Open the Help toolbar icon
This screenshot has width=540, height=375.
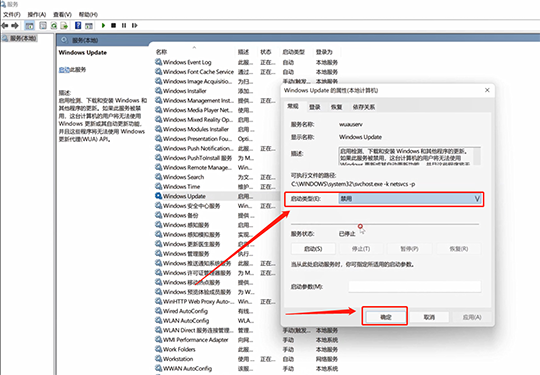(x=78, y=25)
